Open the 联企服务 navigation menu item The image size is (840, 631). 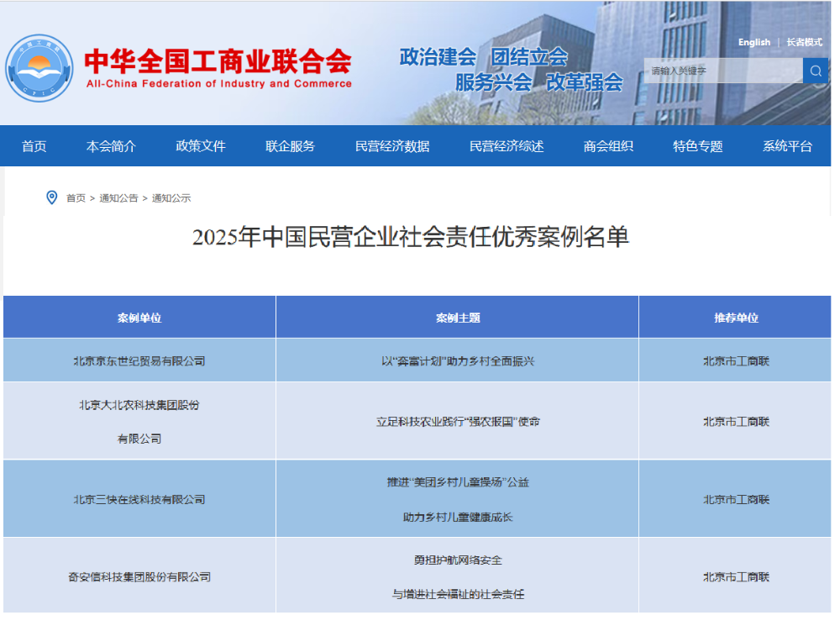point(289,145)
